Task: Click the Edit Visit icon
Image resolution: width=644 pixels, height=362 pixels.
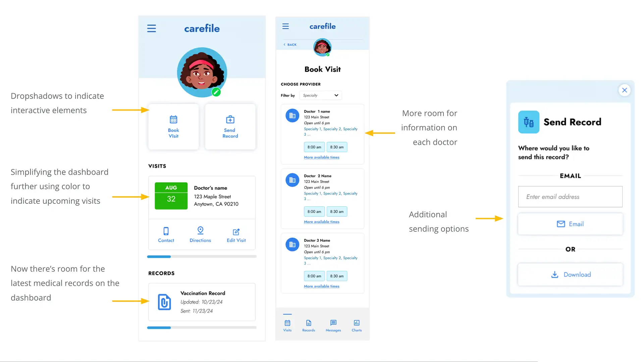Action: [x=236, y=231]
